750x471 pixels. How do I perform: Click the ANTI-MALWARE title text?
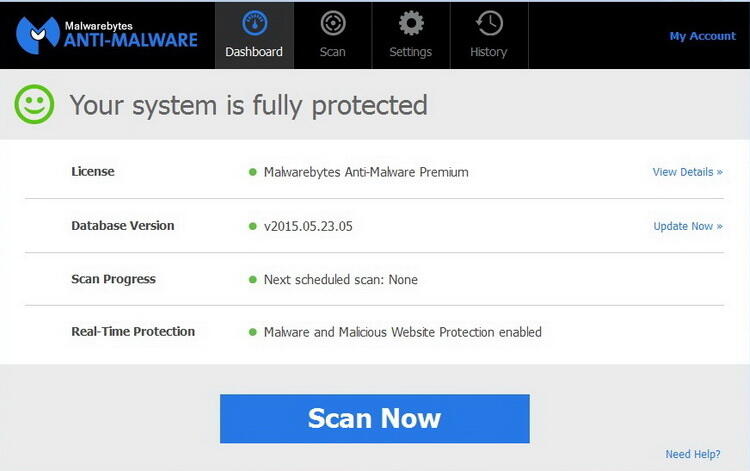point(131,40)
